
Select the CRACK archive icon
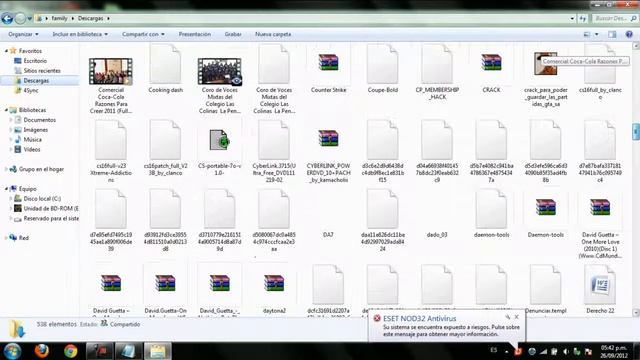pyautogui.click(x=491, y=63)
